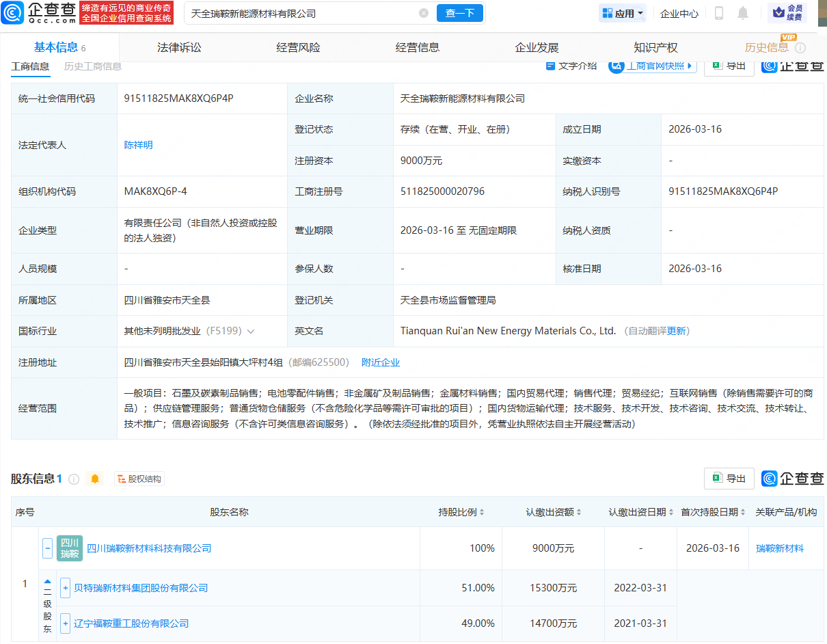Image resolution: width=827 pixels, height=644 pixels.
Task: Collapse the 四川瑞鞍新材料科技有限公司 shareholder row
Action: pos(47,548)
